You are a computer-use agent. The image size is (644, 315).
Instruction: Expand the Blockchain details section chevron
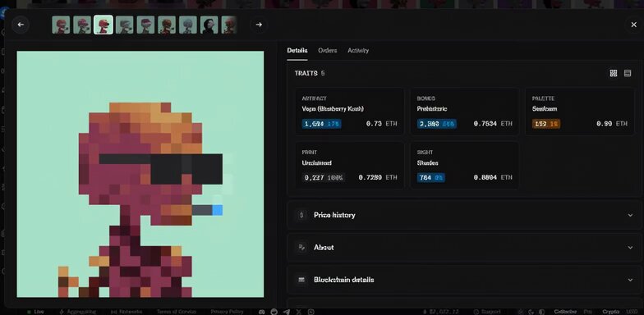pos(630,280)
